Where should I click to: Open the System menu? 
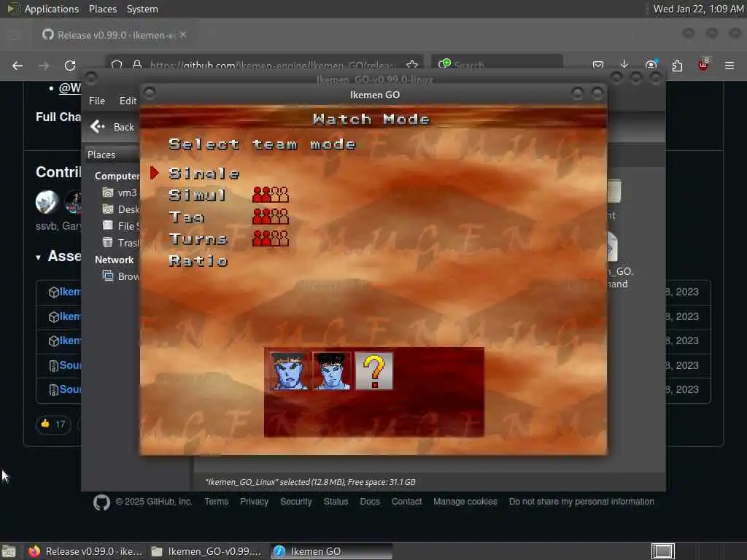click(142, 9)
